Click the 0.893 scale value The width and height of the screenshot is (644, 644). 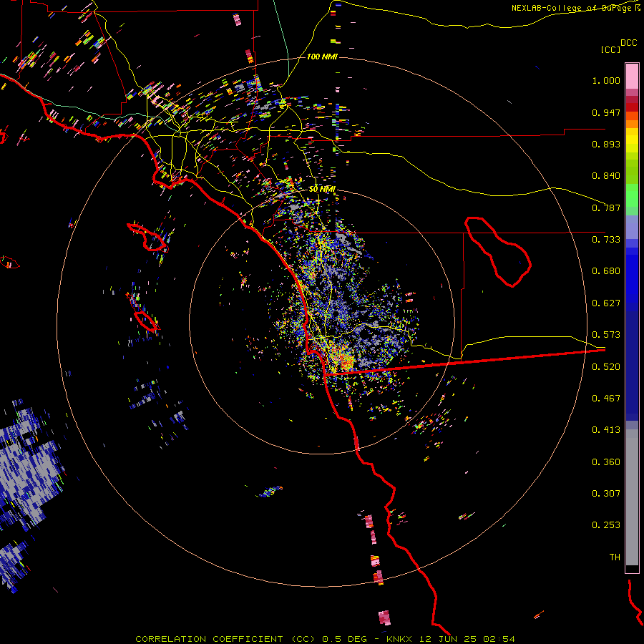(x=606, y=144)
